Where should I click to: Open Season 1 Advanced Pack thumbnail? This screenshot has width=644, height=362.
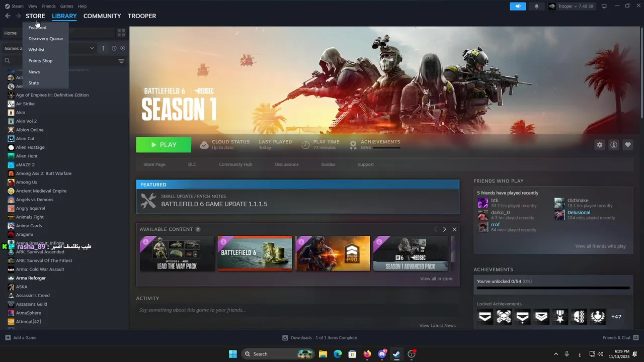tap(411, 253)
